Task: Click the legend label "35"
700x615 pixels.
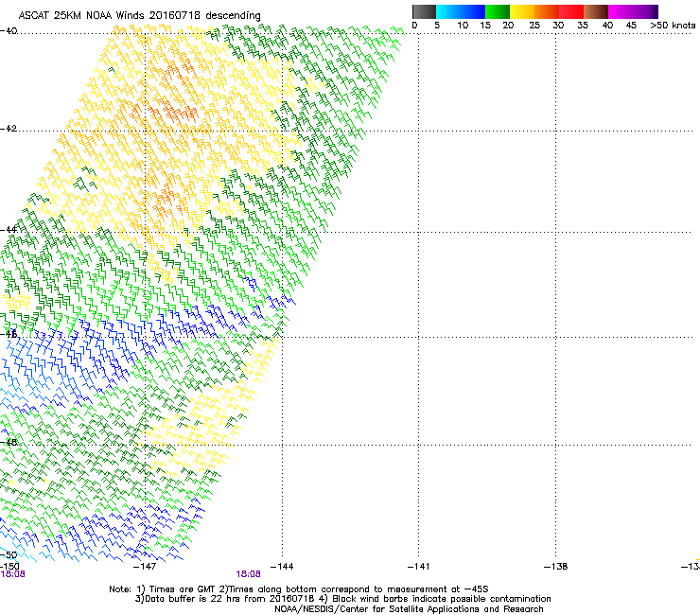Action: (583, 26)
